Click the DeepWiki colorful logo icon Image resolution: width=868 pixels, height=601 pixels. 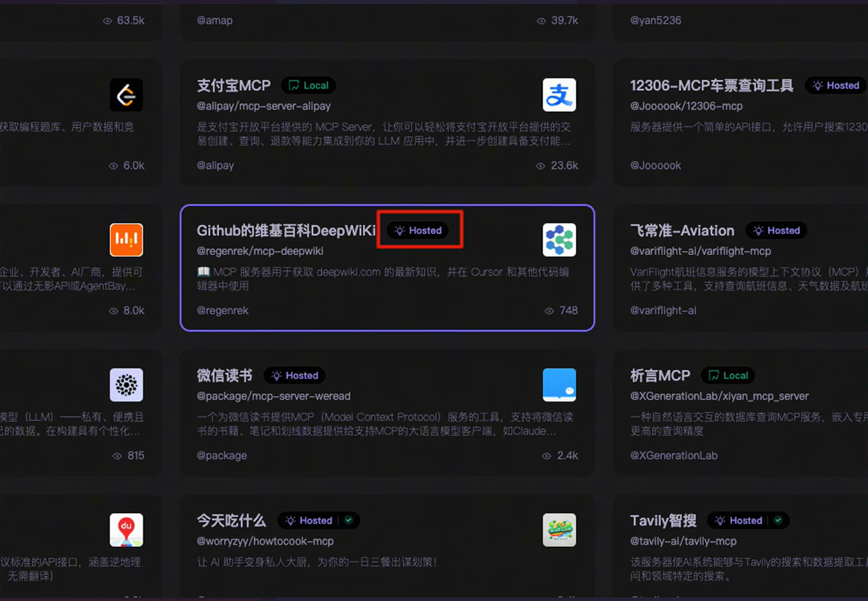tap(559, 239)
